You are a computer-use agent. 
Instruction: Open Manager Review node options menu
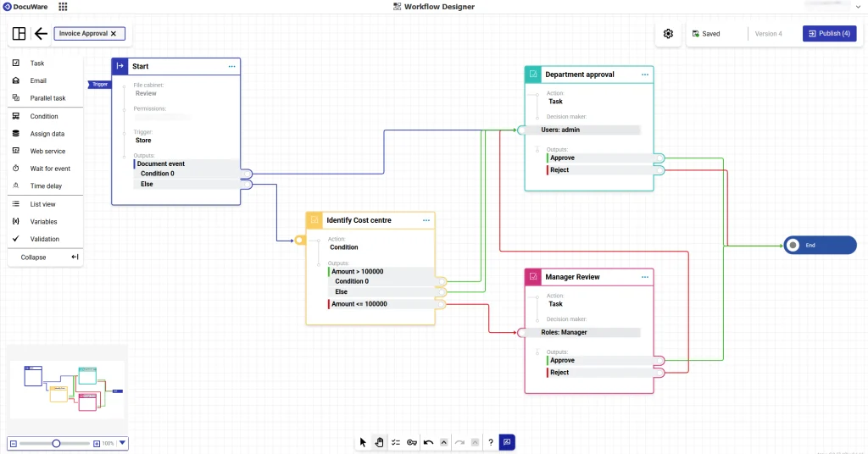(x=644, y=277)
